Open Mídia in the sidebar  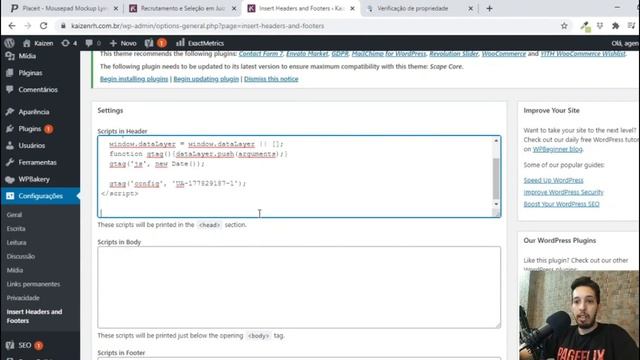(x=27, y=56)
